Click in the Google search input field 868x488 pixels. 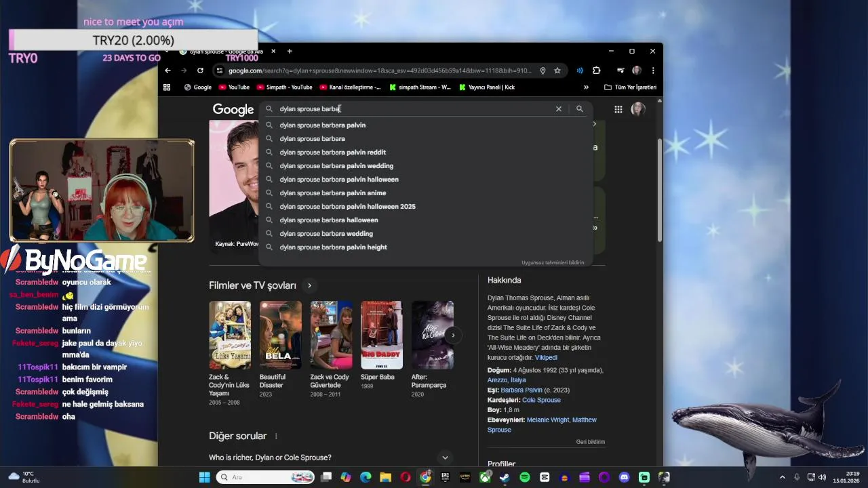point(414,108)
